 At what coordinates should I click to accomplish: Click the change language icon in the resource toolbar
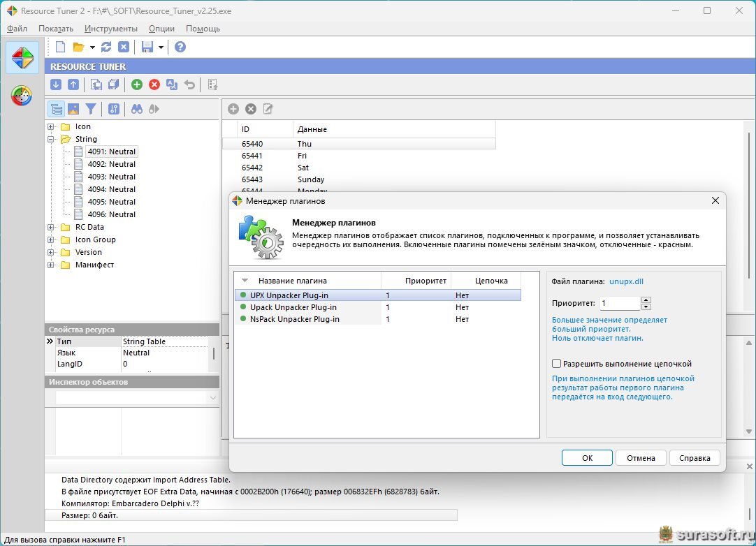pyautogui.click(x=172, y=84)
